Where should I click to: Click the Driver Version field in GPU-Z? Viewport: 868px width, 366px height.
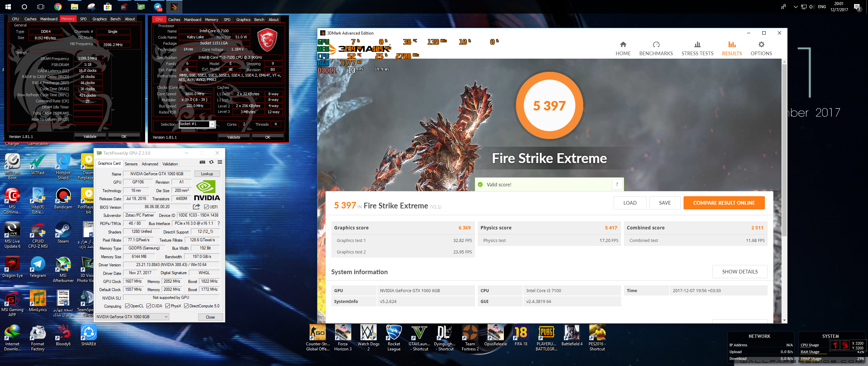click(171, 265)
